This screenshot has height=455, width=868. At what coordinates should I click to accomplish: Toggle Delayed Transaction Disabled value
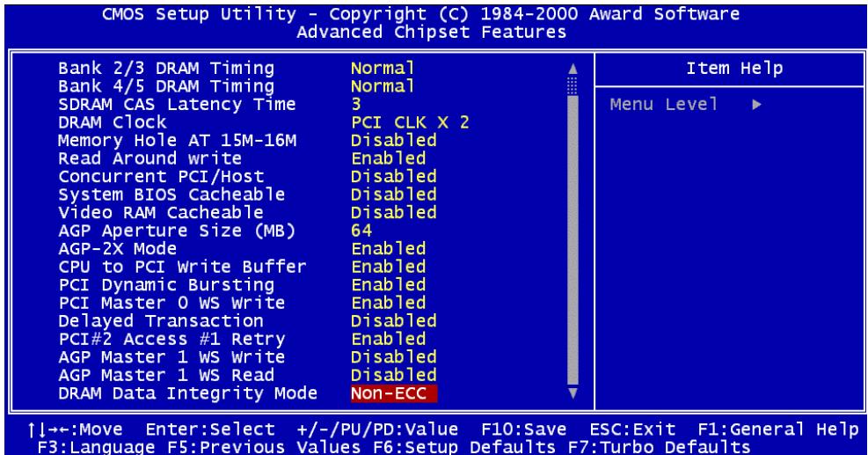[394, 321]
